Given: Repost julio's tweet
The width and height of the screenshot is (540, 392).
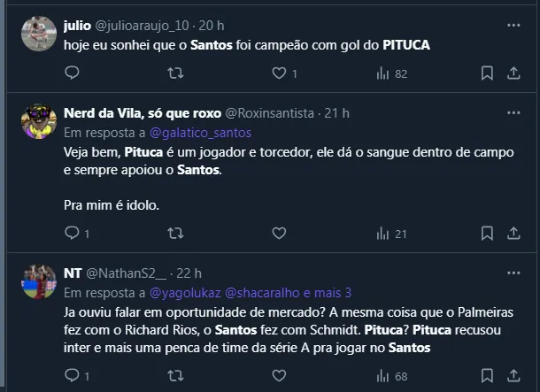Looking at the screenshot, I should click(175, 73).
